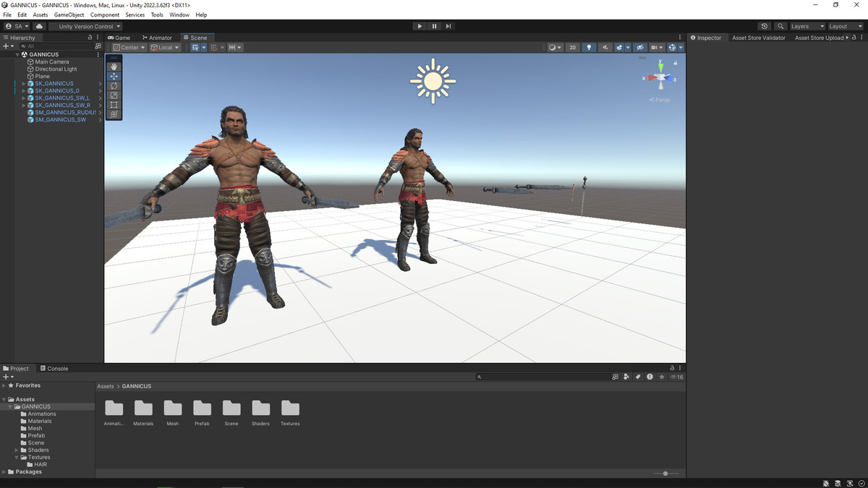Switch to the Animator tab
This screenshot has height=488, width=868.
click(157, 38)
